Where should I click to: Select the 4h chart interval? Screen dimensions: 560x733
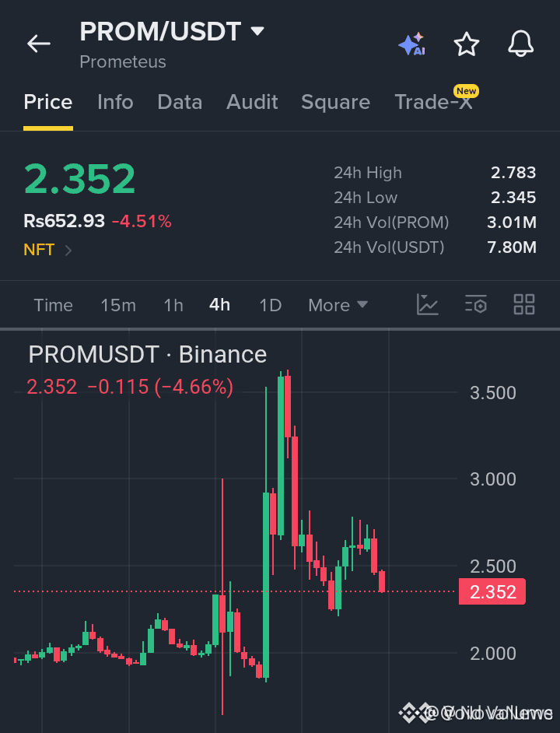(219, 305)
